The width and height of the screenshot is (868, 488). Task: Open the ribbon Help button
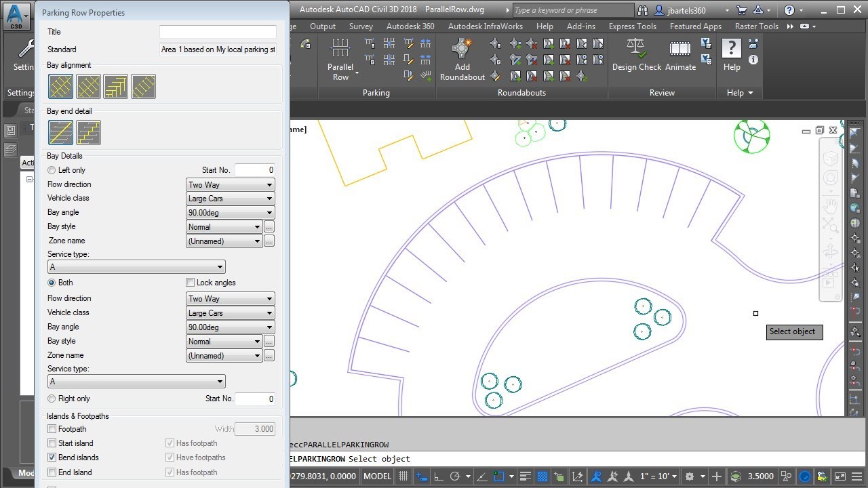732,55
